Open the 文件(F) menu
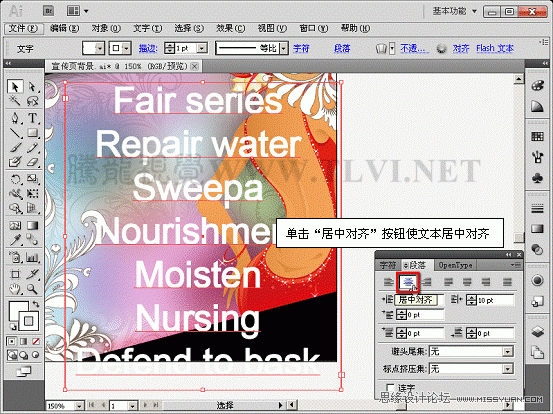This screenshot has height=414, width=553. coord(24,28)
